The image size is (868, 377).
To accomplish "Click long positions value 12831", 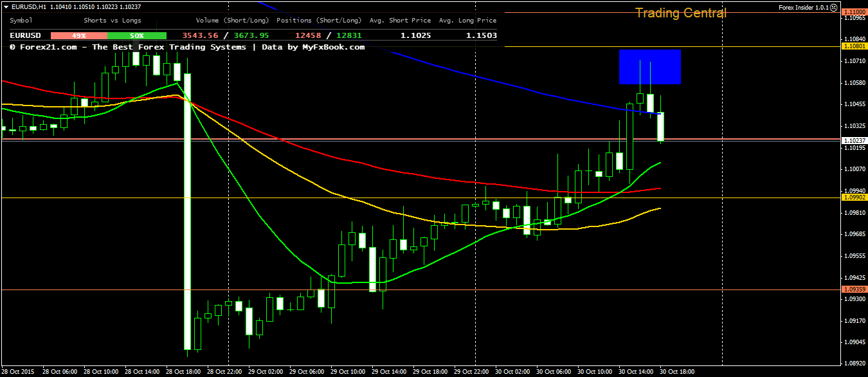I will pyautogui.click(x=349, y=35).
